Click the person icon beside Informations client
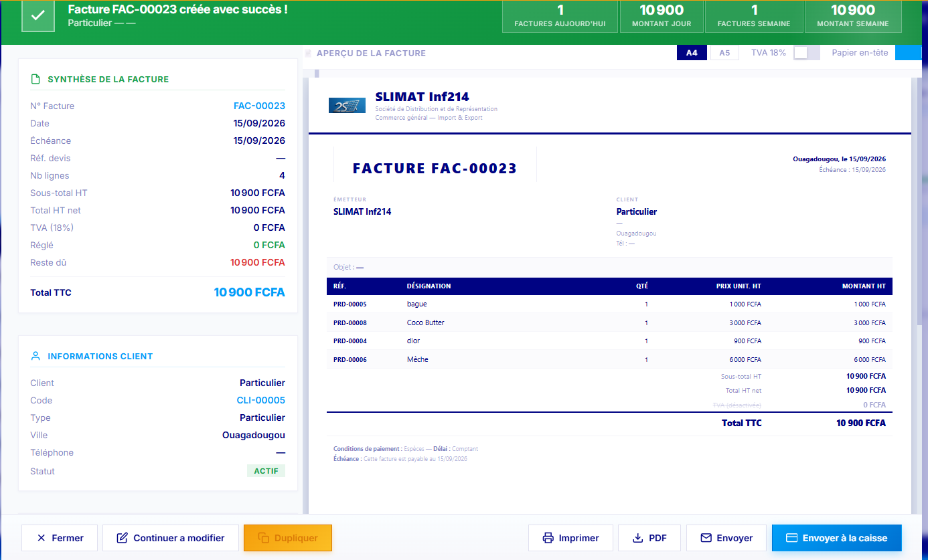Screen dimensions: 928x560 click(x=35, y=356)
